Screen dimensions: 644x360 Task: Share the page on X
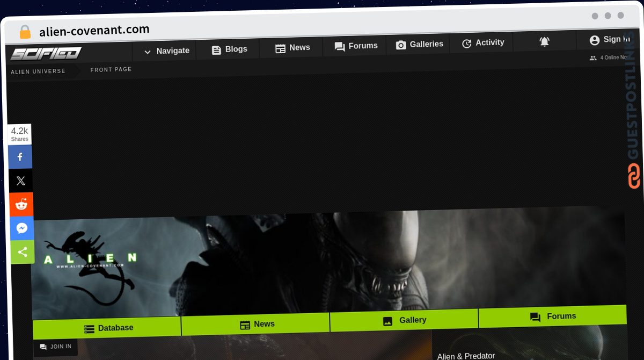(x=20, y=181)
